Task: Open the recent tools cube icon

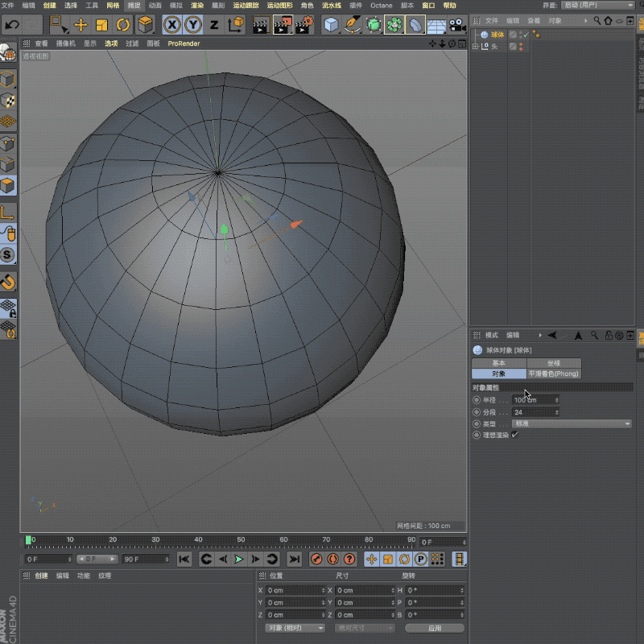Action: tap(146, 25)
